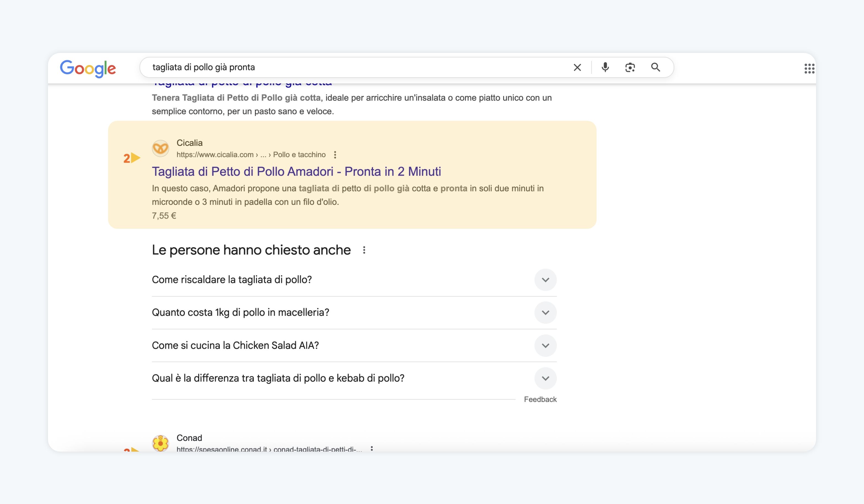Click the snippet starting 'Tenera Tagliata di Petto'

(x=352, y=104)
